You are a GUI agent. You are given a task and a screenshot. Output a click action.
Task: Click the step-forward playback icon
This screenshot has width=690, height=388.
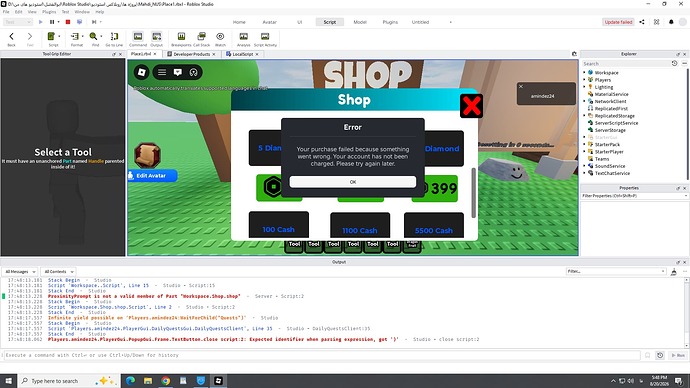pos(94,22)
